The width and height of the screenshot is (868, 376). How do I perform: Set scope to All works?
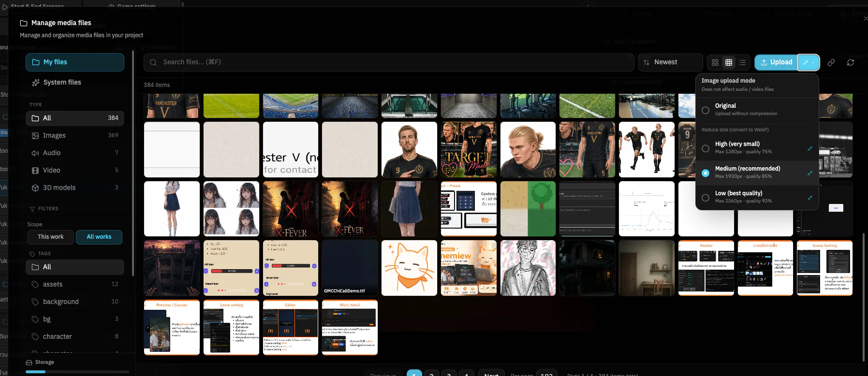pyautogui.click(x=99, y=237)
